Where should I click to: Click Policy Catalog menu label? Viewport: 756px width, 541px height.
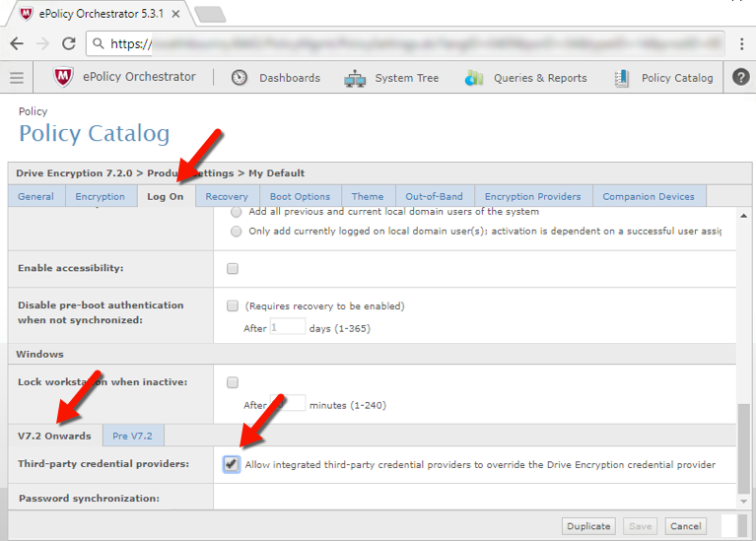click(x=677, y=78)
